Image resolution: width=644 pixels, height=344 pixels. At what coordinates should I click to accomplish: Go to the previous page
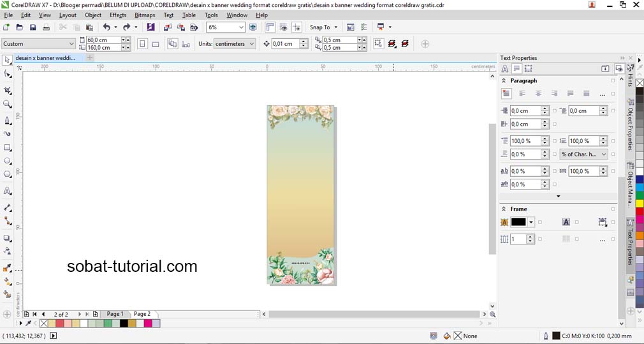tap(43, 314)
